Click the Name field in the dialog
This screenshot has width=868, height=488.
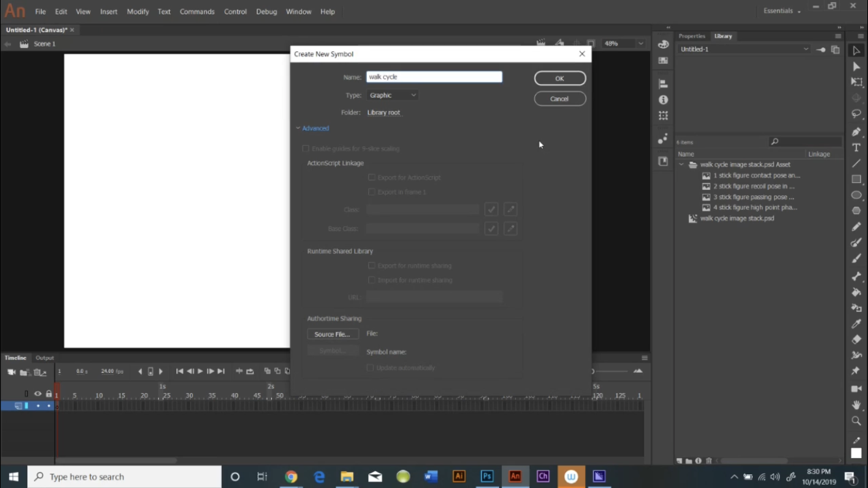(x=434, y=77)
